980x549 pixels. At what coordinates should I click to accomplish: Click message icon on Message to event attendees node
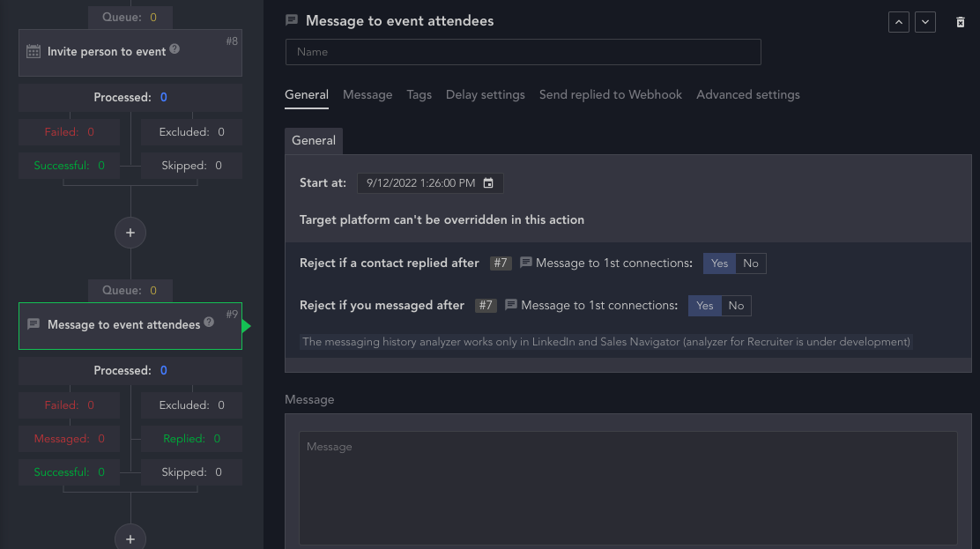coord(33,324)
